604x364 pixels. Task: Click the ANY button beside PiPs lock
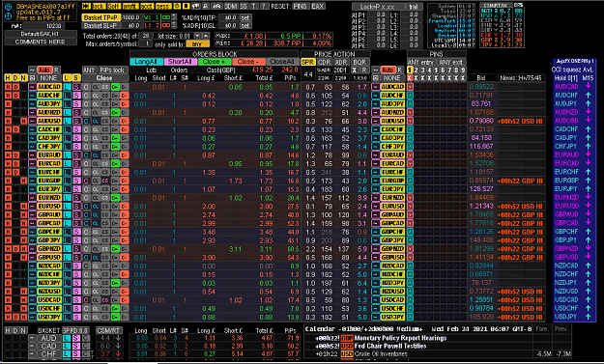89,70
